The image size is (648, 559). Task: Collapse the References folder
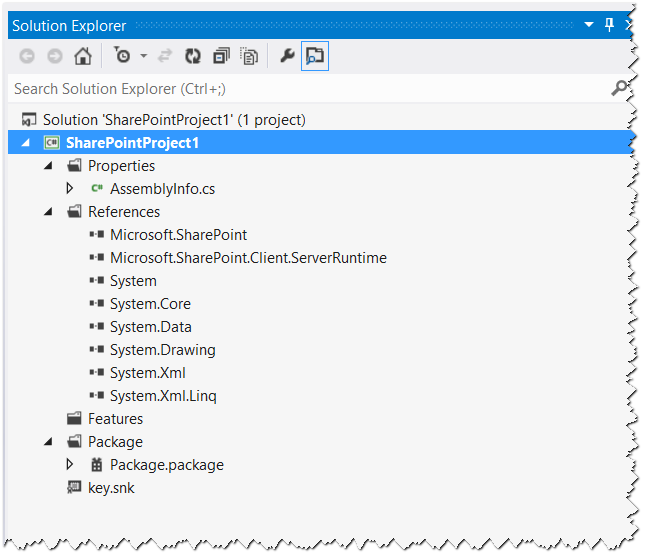(x=49, y=212)
